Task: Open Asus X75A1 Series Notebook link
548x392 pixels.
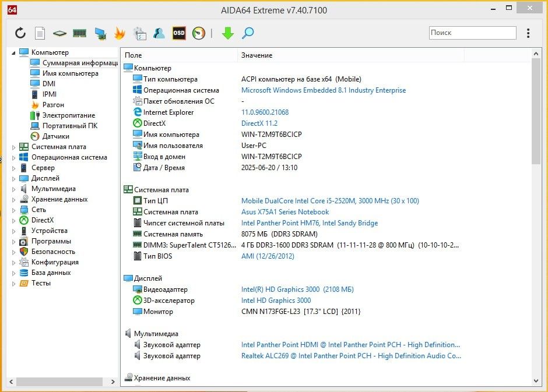Action: point(285,212)
